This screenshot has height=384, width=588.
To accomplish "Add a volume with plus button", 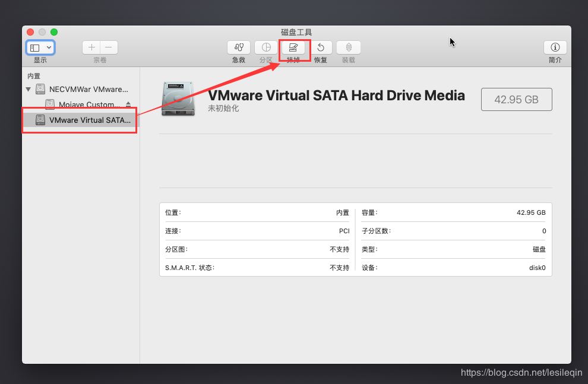I will (x=91, y=47).
